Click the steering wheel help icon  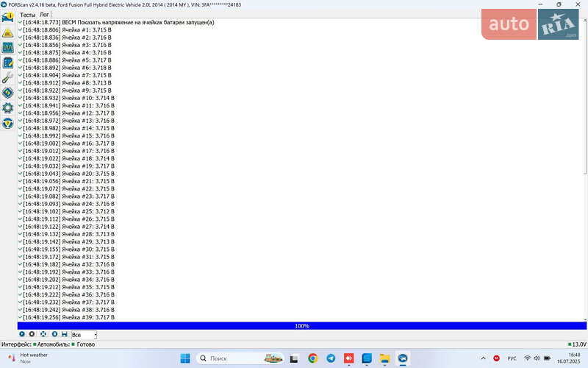click(x=8, y=123)
